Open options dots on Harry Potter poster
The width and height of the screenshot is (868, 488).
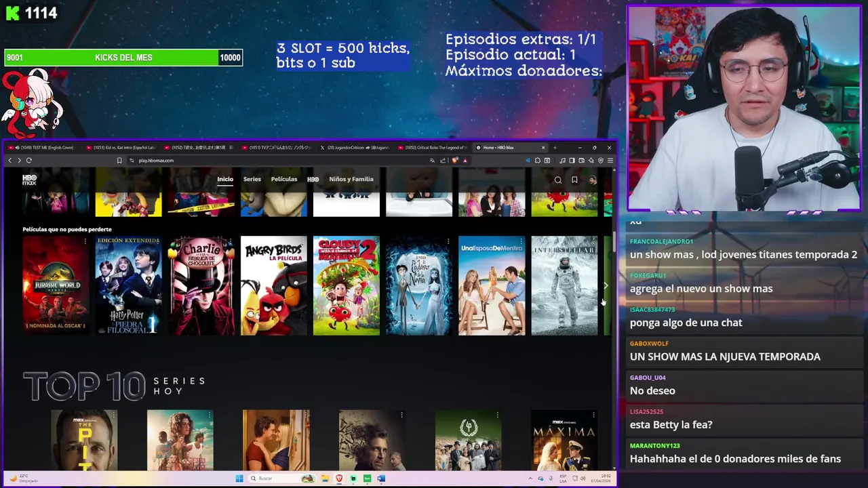pyautogui.click(x=157, y=241)
